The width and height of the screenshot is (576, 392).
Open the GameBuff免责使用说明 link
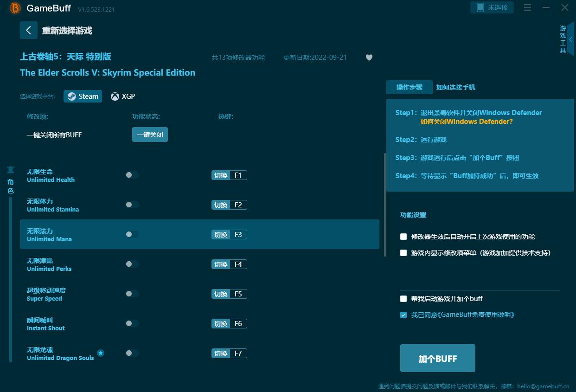coord(476,315)
